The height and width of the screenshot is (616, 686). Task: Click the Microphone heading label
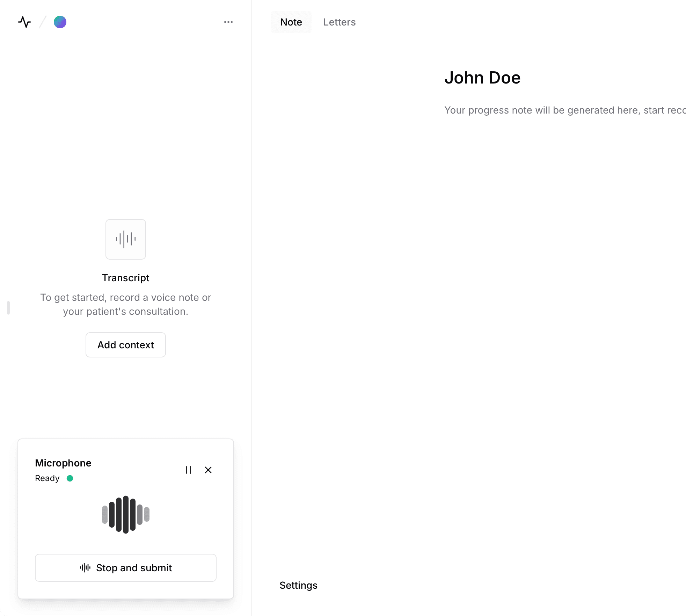tap(63, 463)
